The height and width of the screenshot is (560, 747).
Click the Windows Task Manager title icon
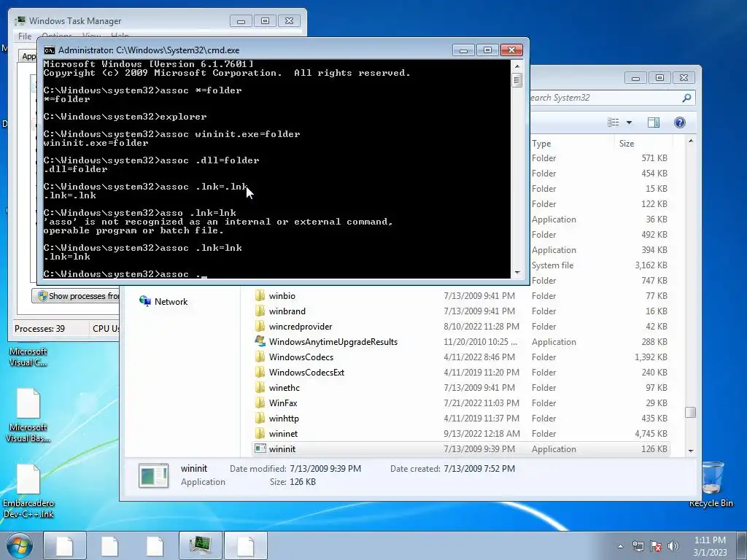20,20
